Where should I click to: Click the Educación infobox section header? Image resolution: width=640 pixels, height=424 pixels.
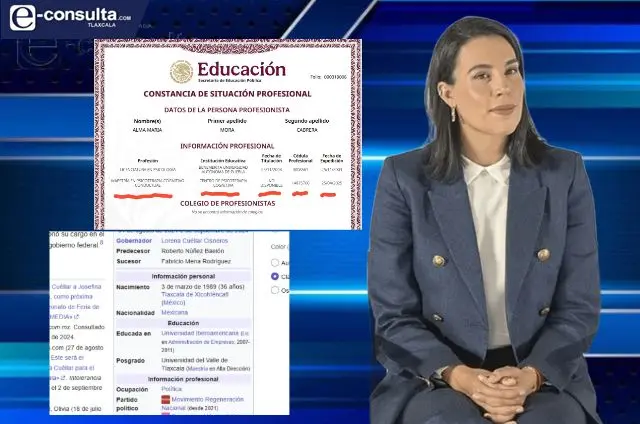183,323
